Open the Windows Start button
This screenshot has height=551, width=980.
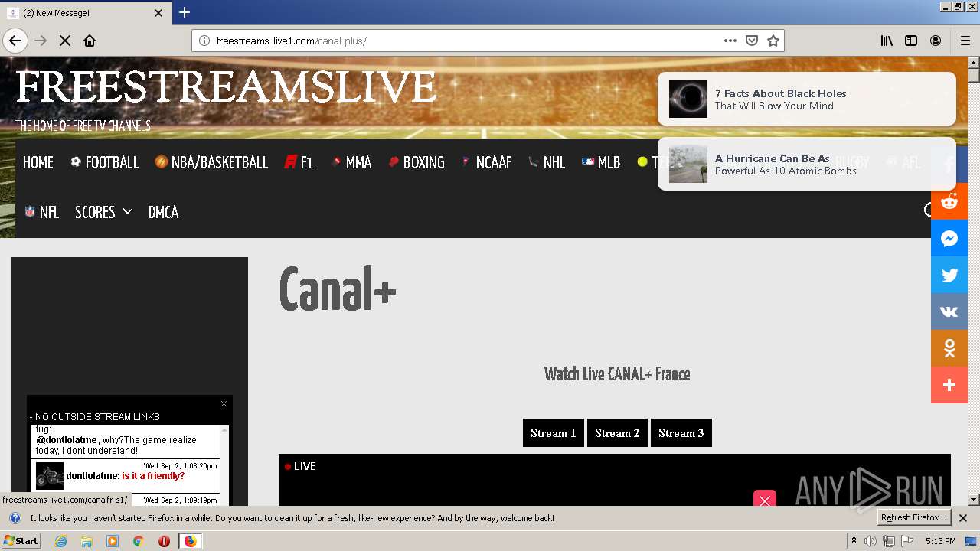[x=21, y=541]
